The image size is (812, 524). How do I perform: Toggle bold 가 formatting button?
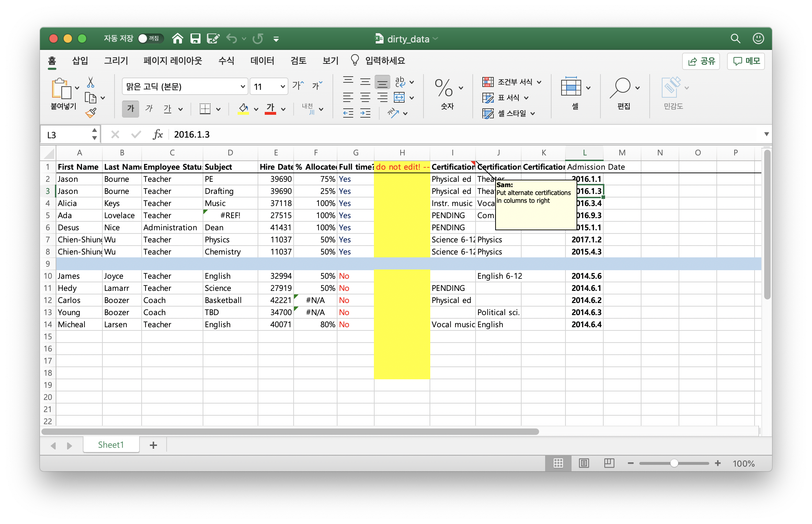[x=131, y=109]
